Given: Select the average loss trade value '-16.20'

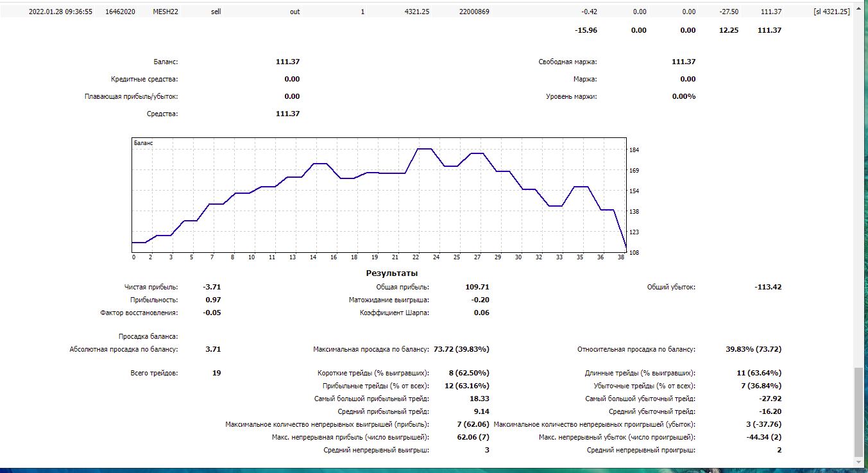Looking at the screenshot, I should [x=771, y=411].
